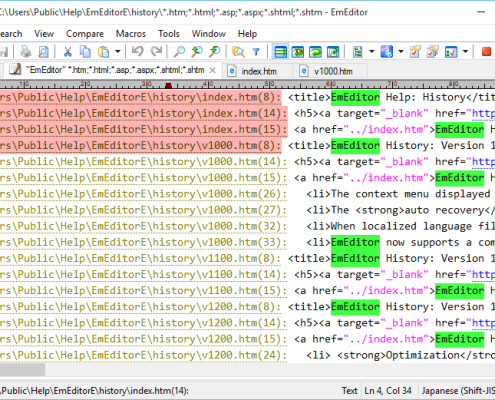Click the Find magnifier icon

[x=179, y=52]
